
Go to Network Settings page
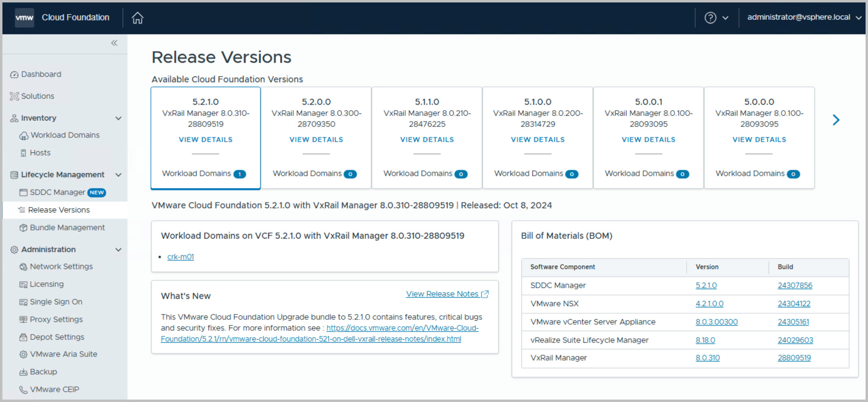(61, 267)
